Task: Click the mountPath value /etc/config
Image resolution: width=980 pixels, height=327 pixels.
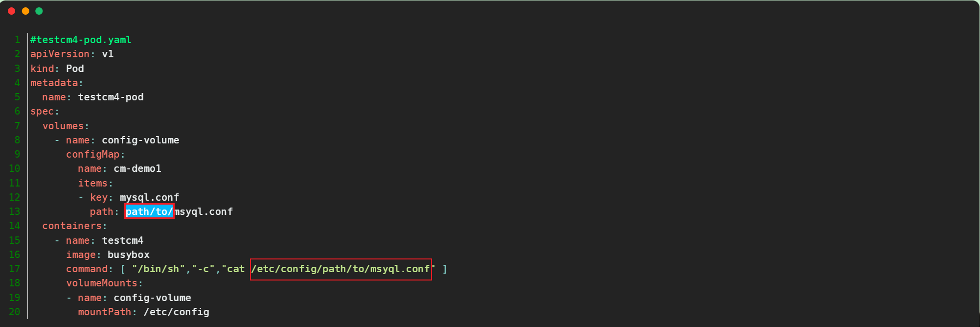Action: pos(177,312)
